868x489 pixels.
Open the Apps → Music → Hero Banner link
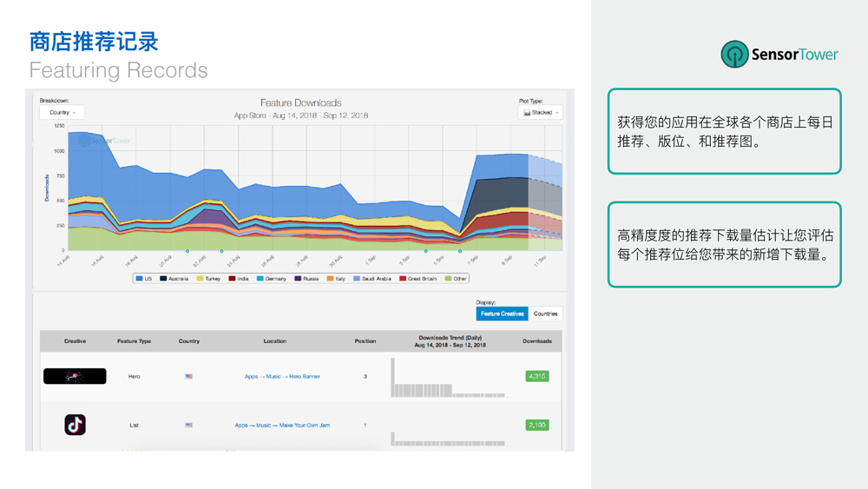point(282,376)
